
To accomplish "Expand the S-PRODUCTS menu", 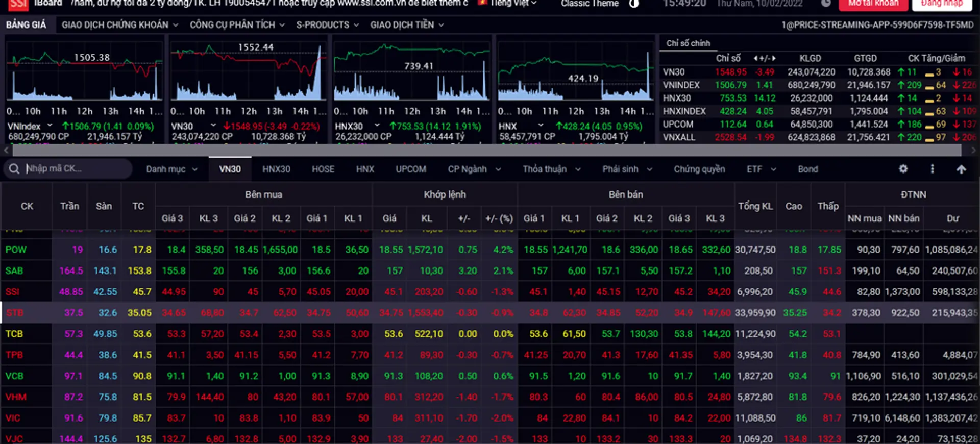I will pyautogui.click(x=328, y=24).
